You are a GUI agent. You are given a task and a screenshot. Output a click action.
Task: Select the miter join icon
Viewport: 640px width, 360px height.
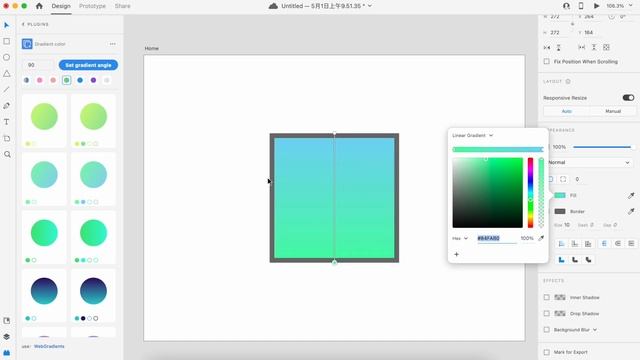pos(562,260)
